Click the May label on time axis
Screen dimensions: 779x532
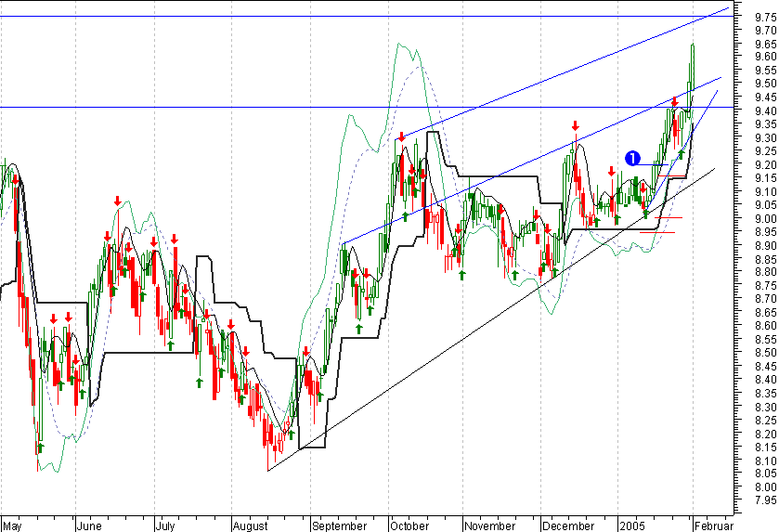tap(12, 526)
